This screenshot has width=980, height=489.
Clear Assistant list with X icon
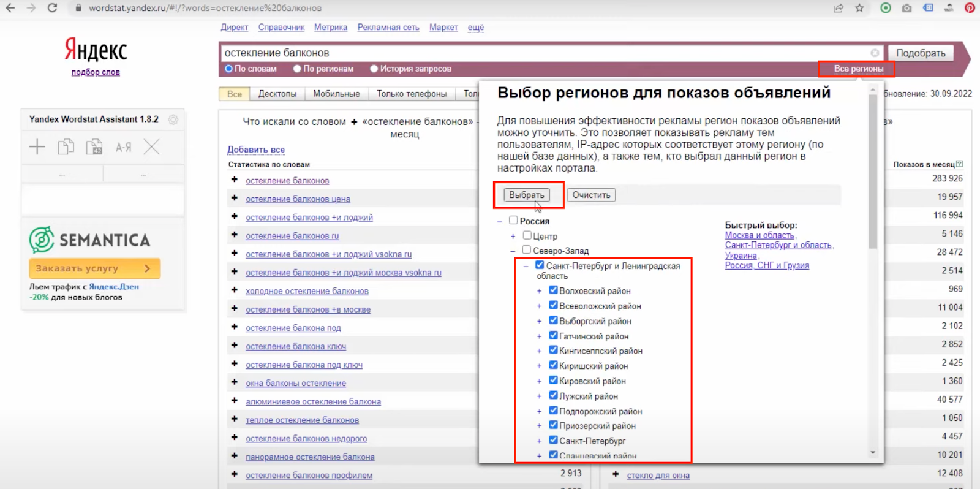[152, 147]
